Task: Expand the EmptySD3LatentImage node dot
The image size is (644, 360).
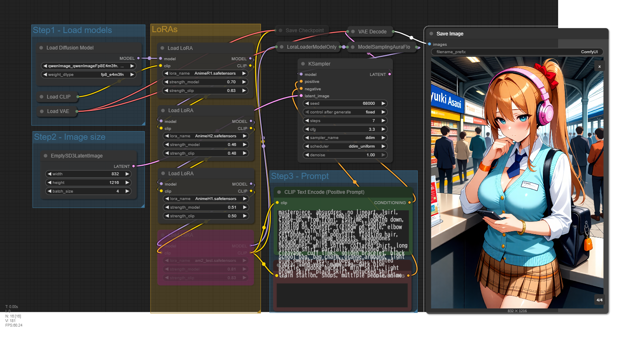Action: (x=45, y=156)
